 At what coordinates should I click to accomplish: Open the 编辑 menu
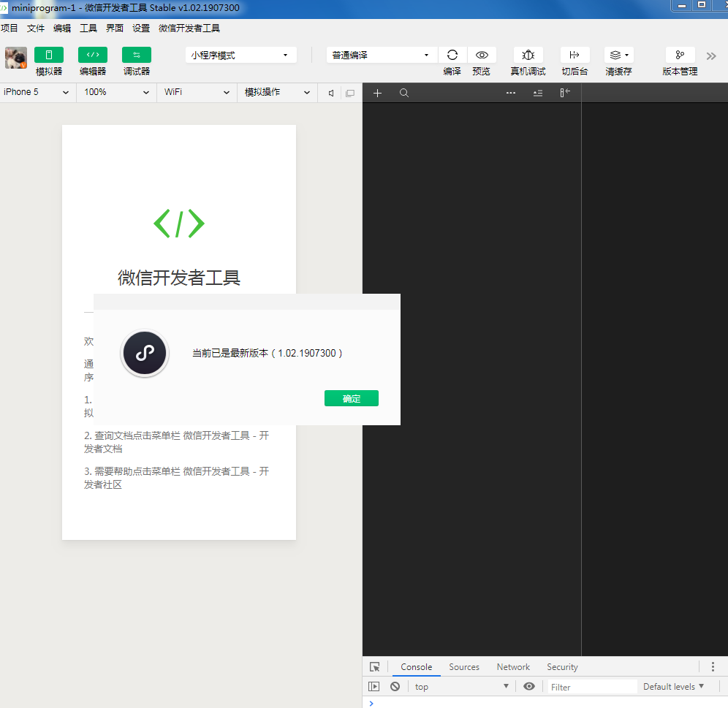62,28
